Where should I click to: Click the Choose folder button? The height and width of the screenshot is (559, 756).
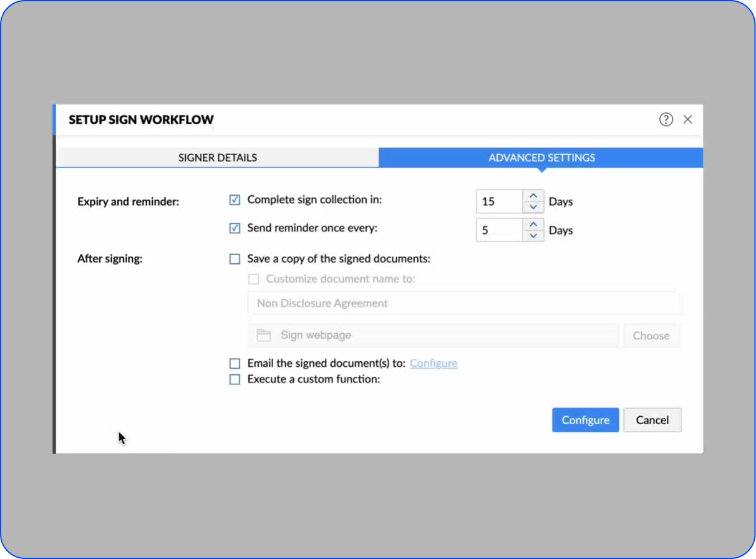pyautogui.click(x=651, y=336)
